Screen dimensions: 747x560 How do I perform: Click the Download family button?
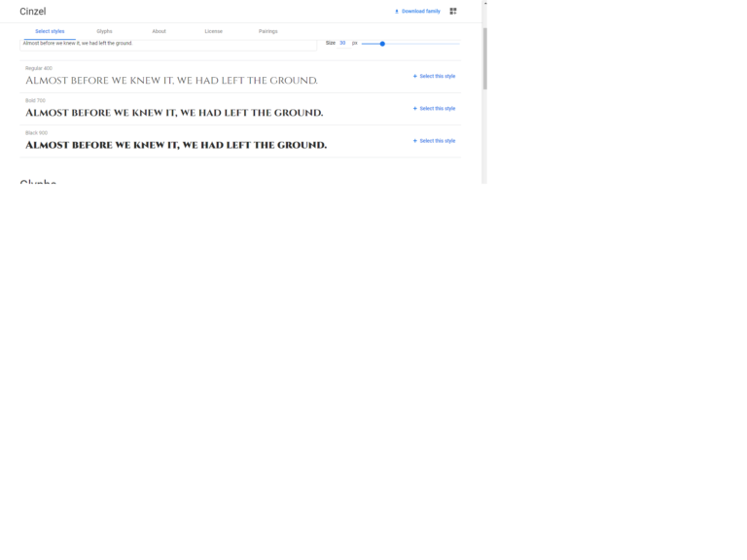click(x=417, y=11)
